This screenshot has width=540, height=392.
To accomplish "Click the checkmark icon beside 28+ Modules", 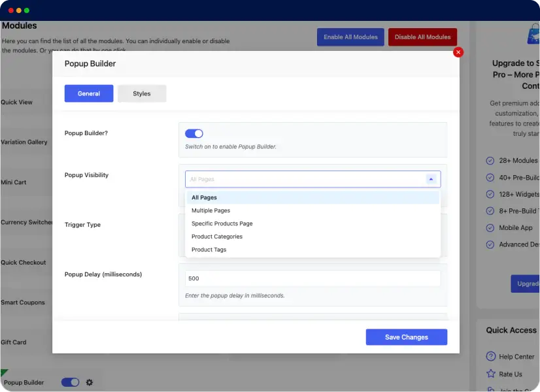I will point(490,161).
